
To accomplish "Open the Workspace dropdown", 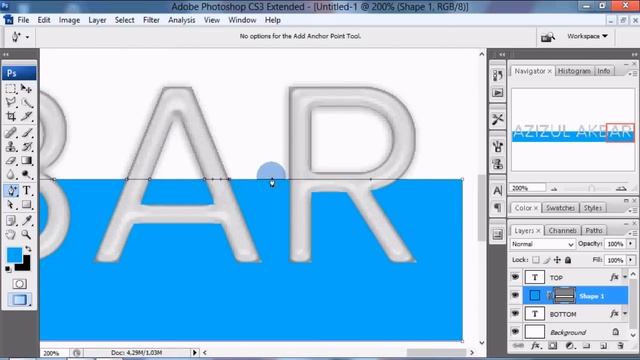I will (x=587, y=36).
